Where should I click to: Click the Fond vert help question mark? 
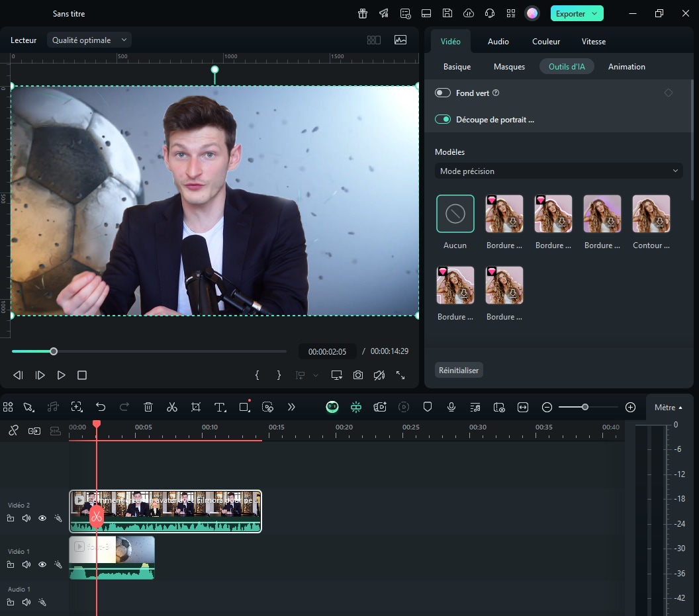tap(496, 93)
